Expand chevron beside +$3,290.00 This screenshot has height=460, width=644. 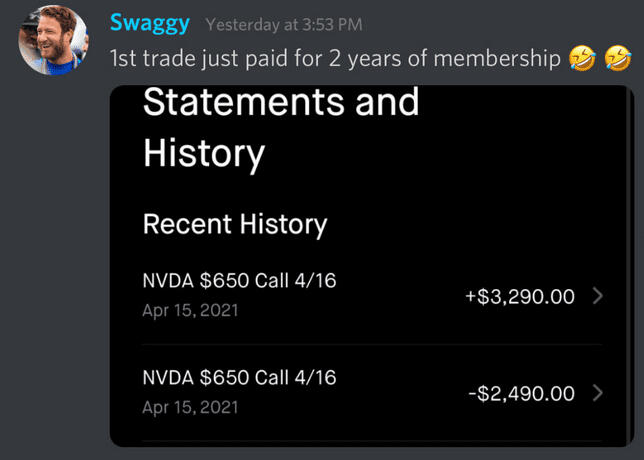(598, 296)
